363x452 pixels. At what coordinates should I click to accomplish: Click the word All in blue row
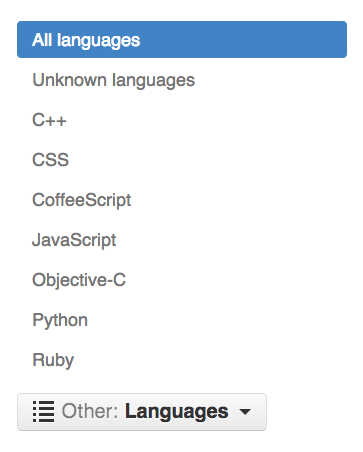click(x=42, y=40)
